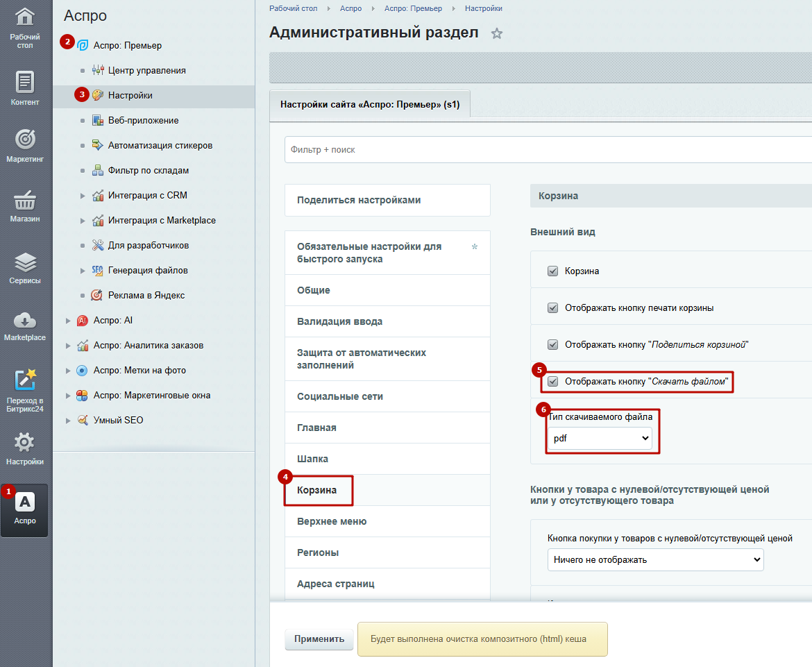Toggle the Поделиться корзиной button checkbox

(552, 344)
